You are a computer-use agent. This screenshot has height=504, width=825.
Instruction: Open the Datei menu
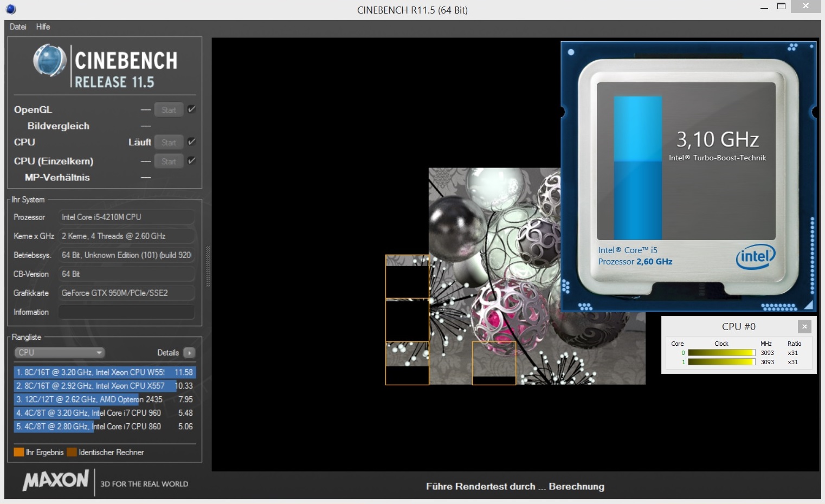[18, 27]
